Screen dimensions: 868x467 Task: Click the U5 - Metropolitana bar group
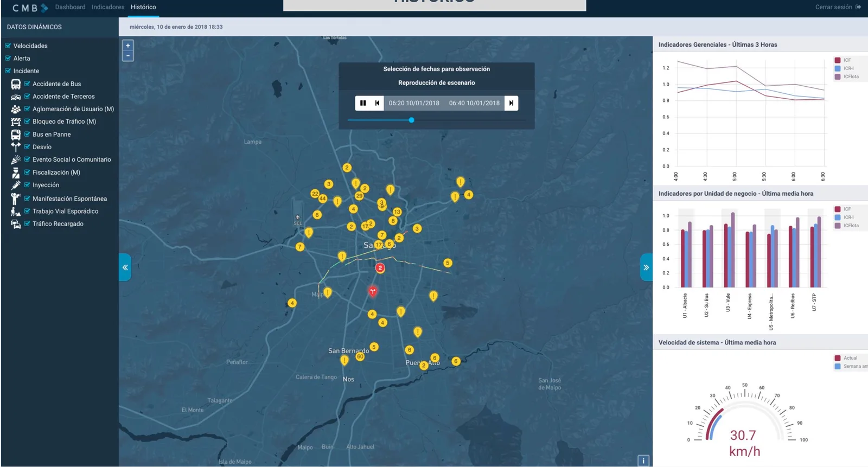(x=773, y=256)
